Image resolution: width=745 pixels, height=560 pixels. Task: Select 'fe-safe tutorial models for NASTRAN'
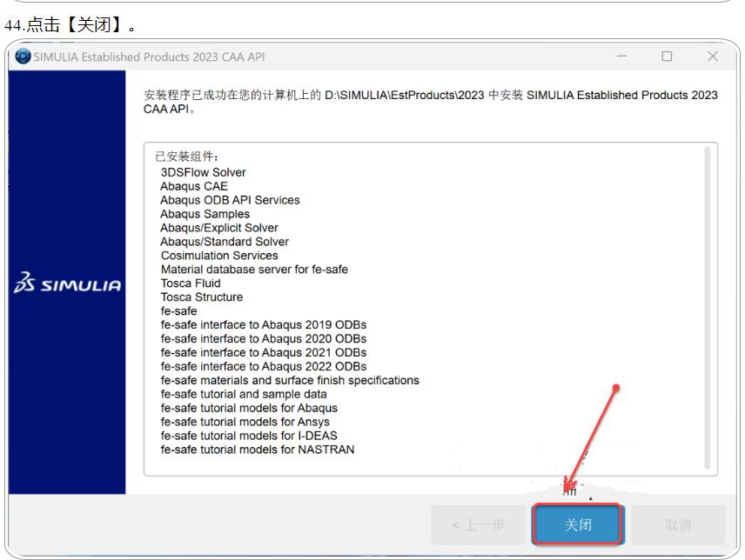tap(257, 450)
